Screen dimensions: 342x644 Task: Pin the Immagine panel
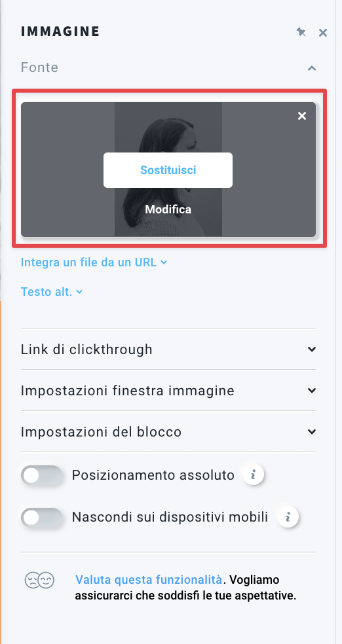coord(301,32)
